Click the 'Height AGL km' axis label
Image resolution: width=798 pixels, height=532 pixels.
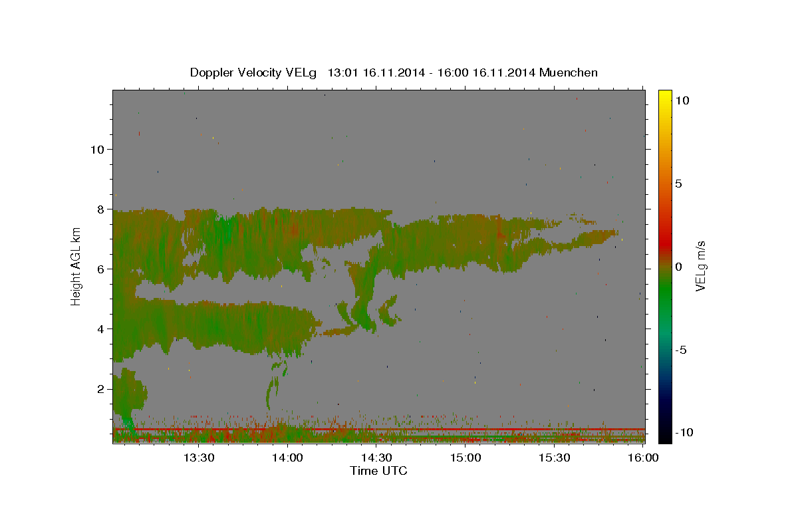[x=76, y=265]
